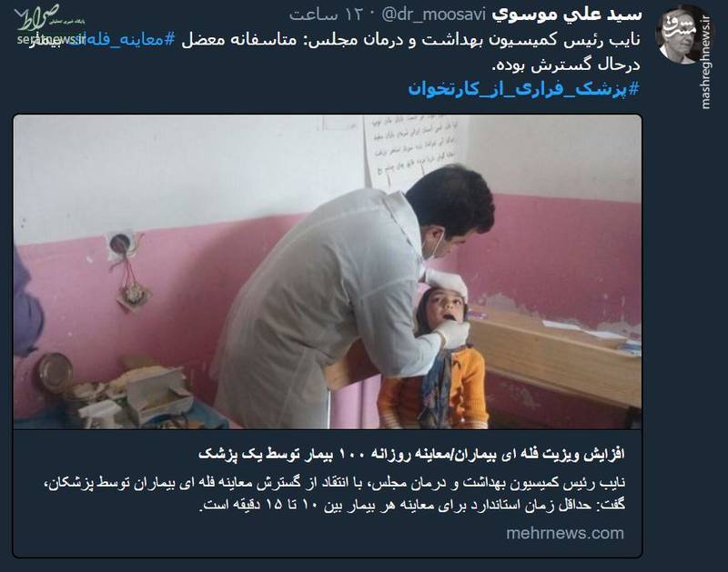Image resolution: width=728 pixels, height=572 pixels.
Task: Open the @dr_moosavi handle
Action: 433,15
